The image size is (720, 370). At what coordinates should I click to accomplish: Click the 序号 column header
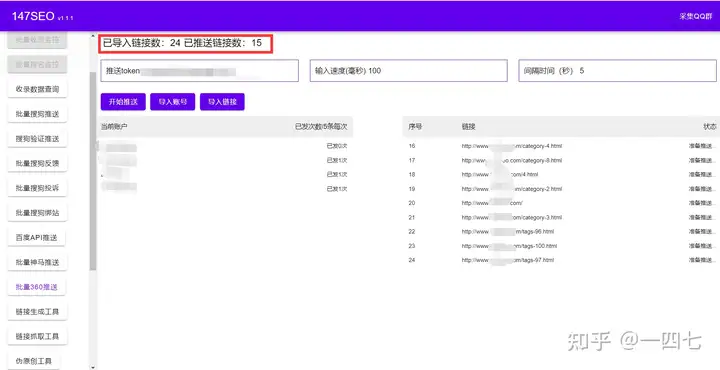coord(415,126)
